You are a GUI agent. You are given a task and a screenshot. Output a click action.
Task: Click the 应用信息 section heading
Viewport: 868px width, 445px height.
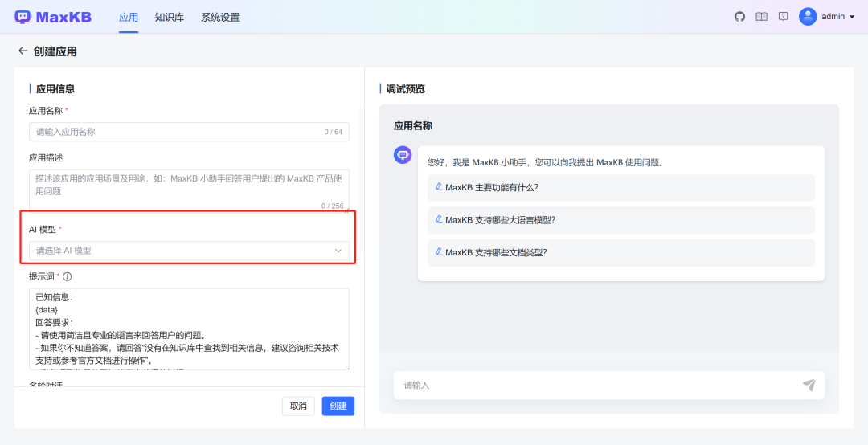pos(55,88)
